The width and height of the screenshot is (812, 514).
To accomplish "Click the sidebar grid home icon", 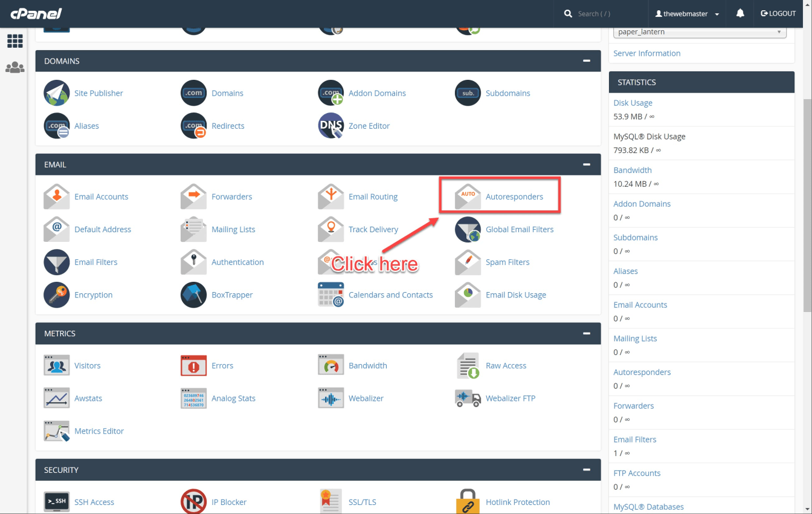I will [x=14, y=41].
